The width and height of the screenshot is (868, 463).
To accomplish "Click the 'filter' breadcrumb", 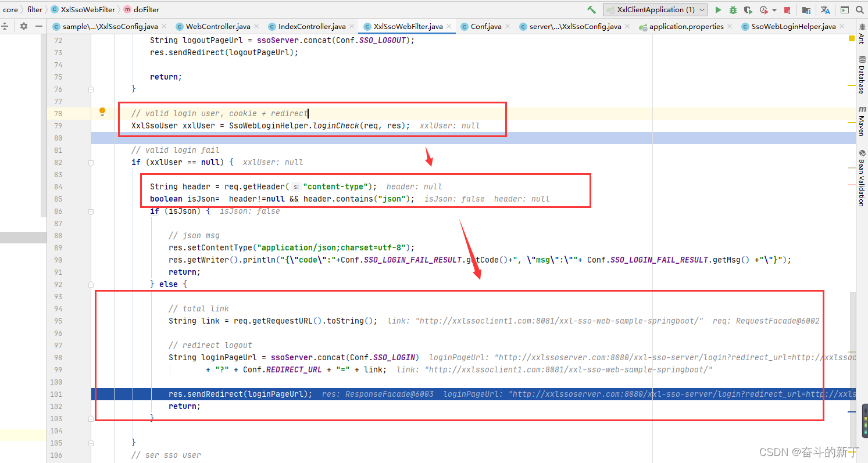I will pos(35,10).
